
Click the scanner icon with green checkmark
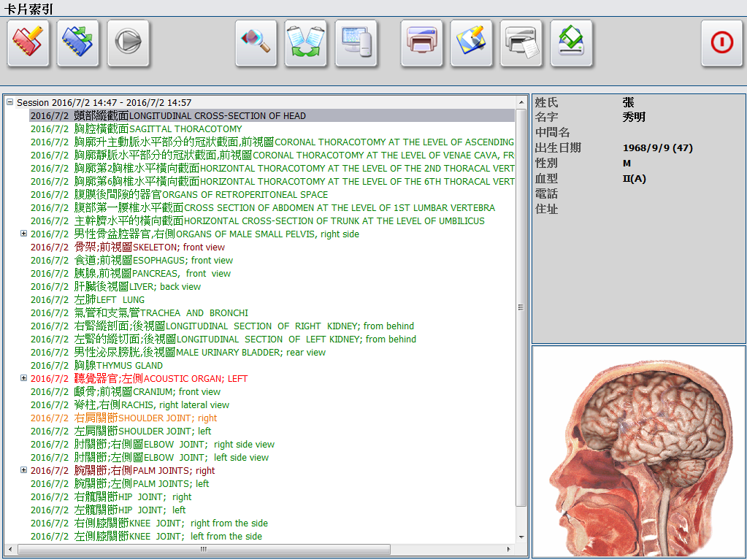[571, 43]
